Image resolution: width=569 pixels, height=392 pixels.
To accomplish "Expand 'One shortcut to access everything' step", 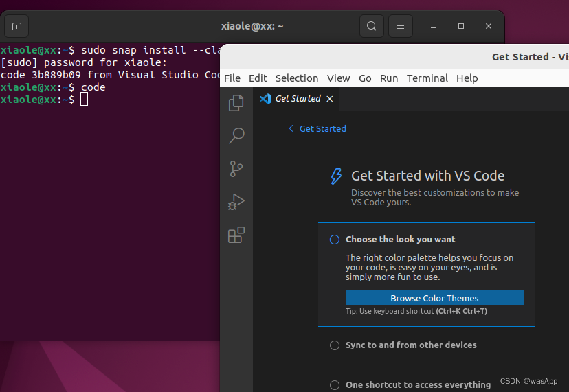I will point(418,384).
